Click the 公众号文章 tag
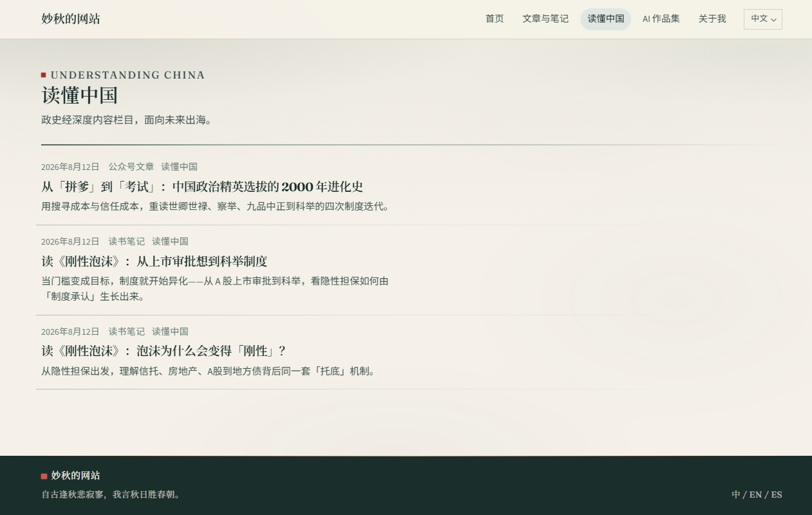812x515 pixels. (131, 167)
